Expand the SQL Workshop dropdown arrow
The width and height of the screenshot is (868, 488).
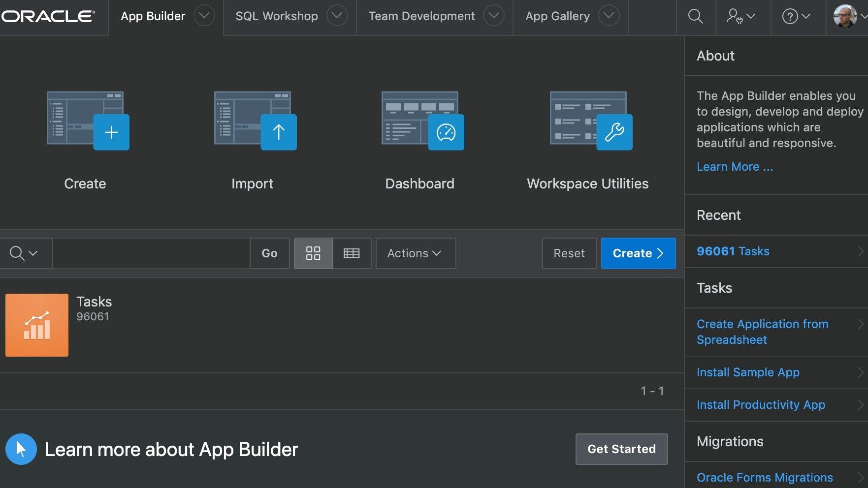tap(337, 16)
